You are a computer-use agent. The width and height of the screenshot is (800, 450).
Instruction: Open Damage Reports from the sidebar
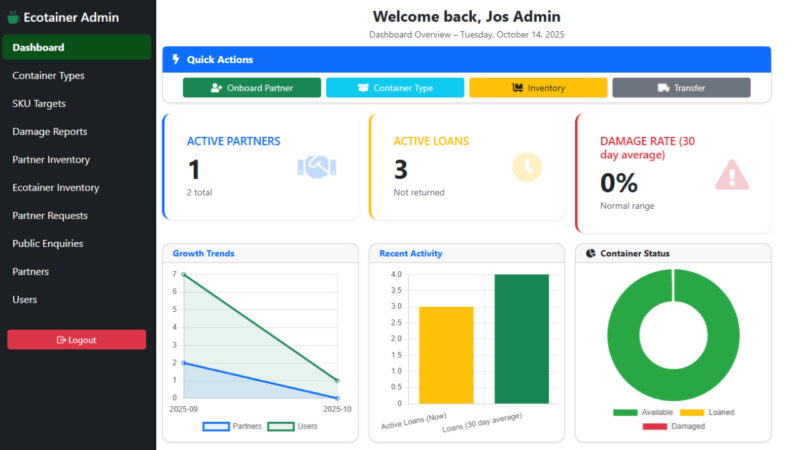[x=50, y=131]
